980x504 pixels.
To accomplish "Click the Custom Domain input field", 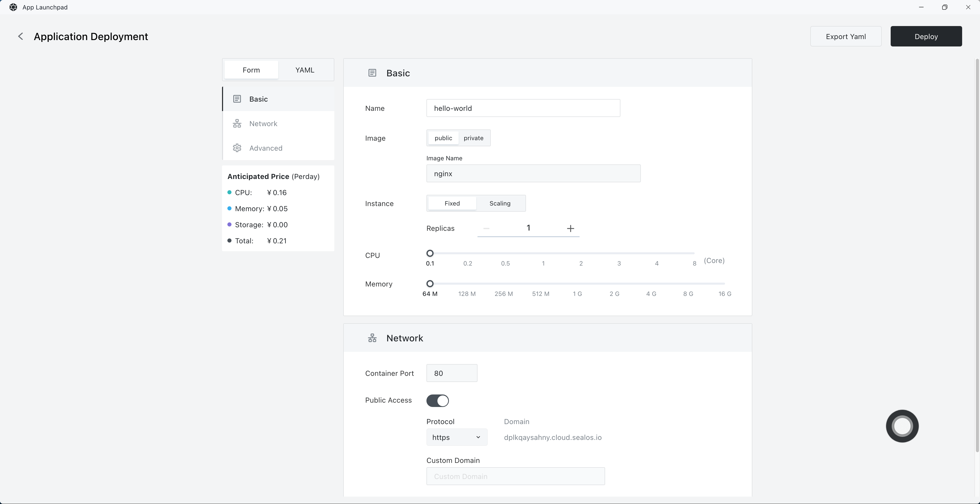I will pyautogui.click(x=516, y=476).
